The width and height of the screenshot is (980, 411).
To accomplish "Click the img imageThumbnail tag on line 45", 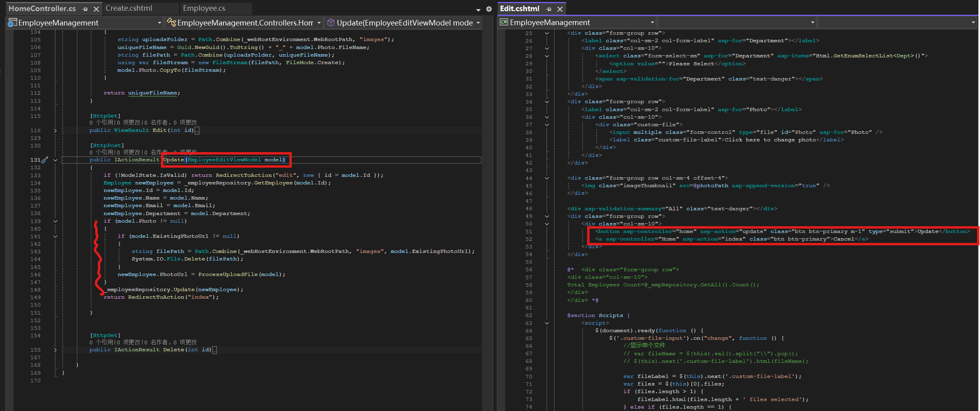I will (706, 186).
